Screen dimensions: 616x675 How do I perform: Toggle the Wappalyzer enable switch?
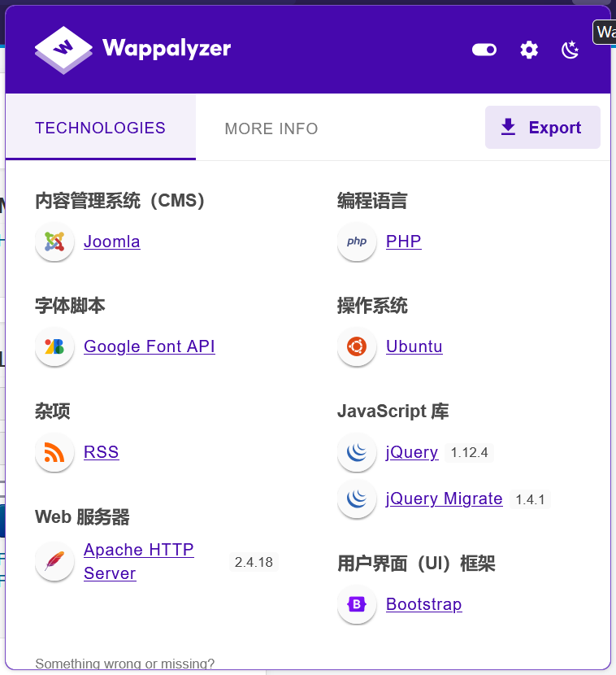[x=484, y=50]
